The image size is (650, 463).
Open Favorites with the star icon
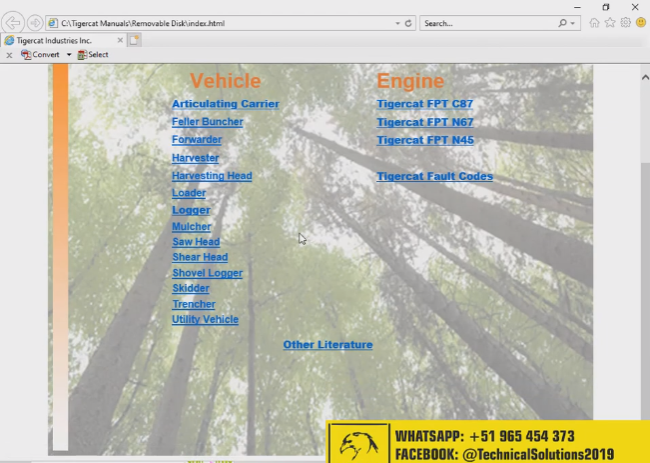(x=610, y=22)
